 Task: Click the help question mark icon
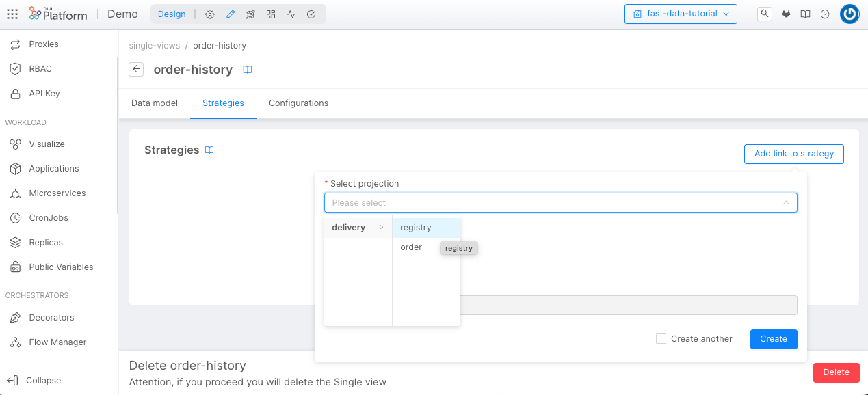point(824,14)
